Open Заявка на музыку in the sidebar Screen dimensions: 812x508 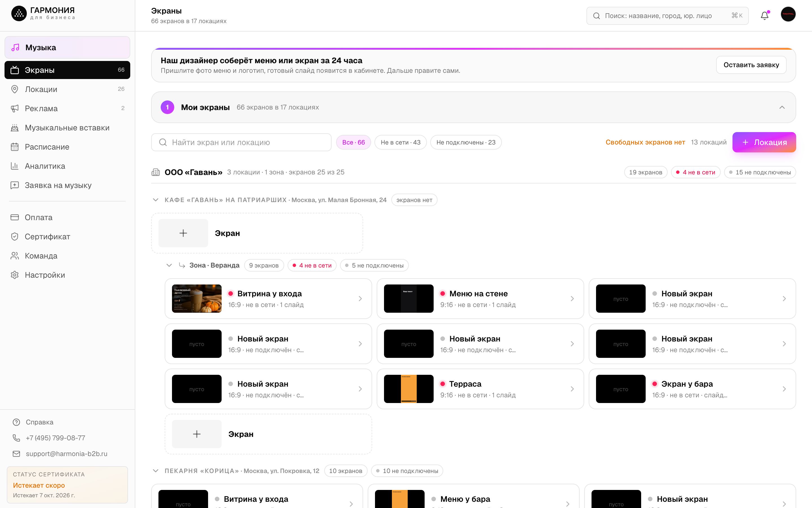click(x=67, y=185)
